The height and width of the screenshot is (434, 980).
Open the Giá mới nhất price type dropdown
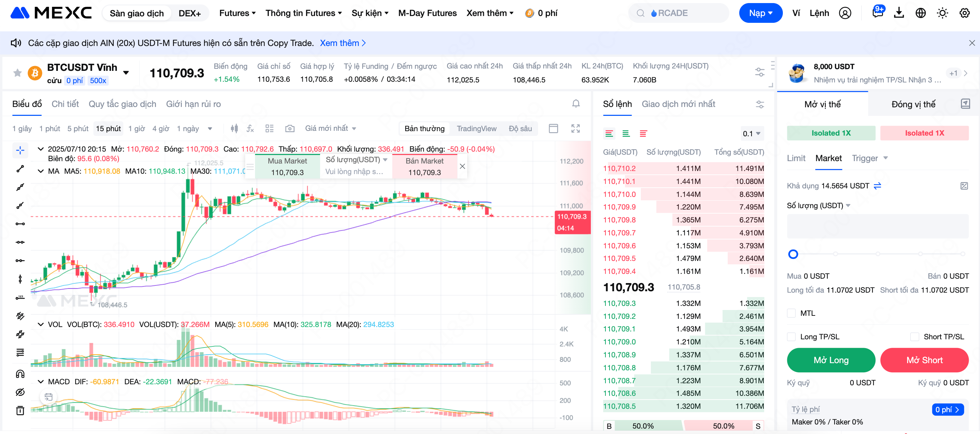[330, 129]
